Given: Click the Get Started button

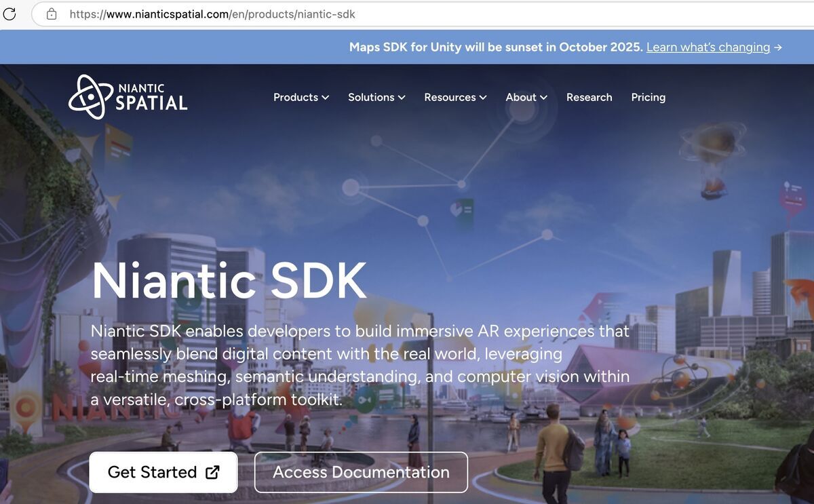Looking at the screenshot, I should [x=163, y=472].
